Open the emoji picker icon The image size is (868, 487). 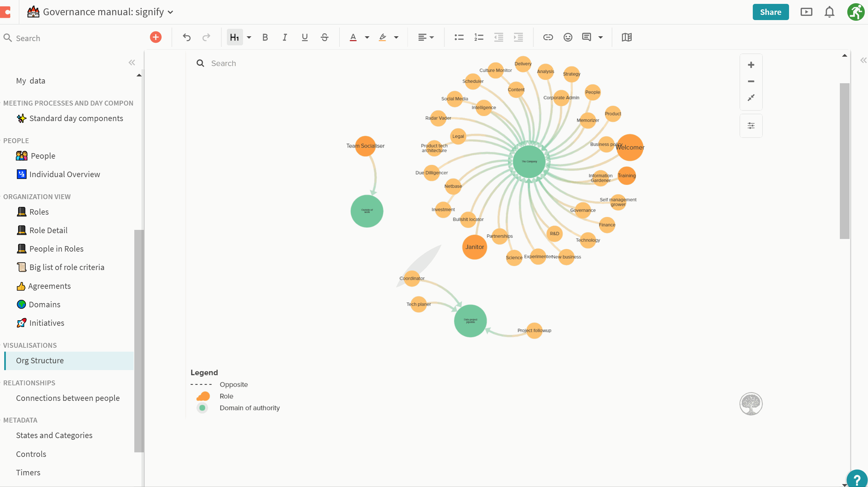[x=568, y=37]
